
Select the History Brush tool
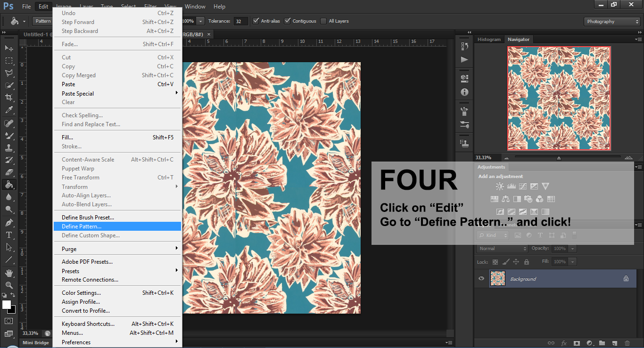tap(9, 160)
